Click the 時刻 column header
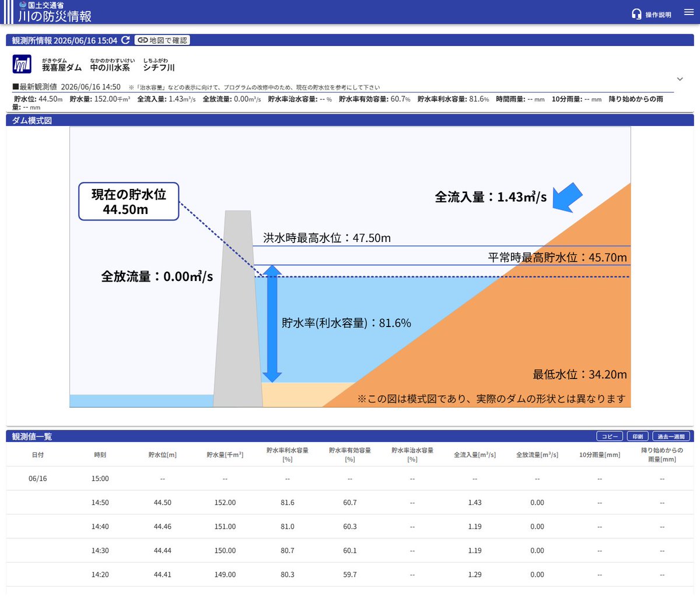The width and height of the screenshot is (700, 600). [x=100, y=455]
